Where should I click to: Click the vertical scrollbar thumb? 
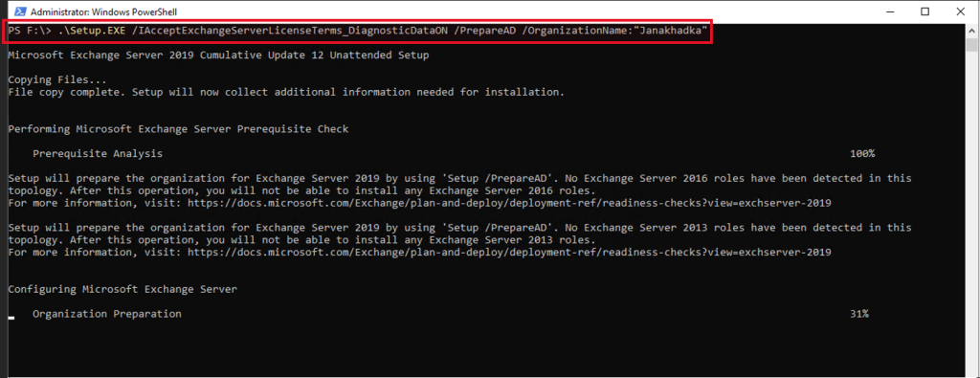point(972,45)
